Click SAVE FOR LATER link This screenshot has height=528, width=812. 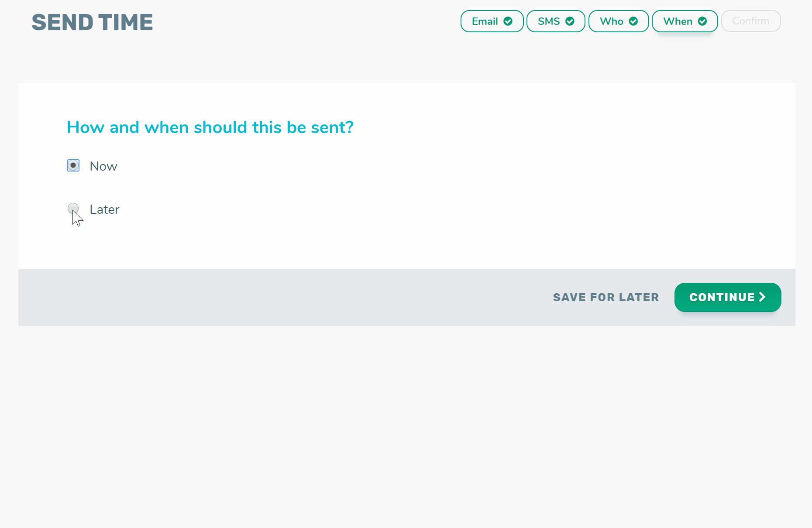[606, 297]
